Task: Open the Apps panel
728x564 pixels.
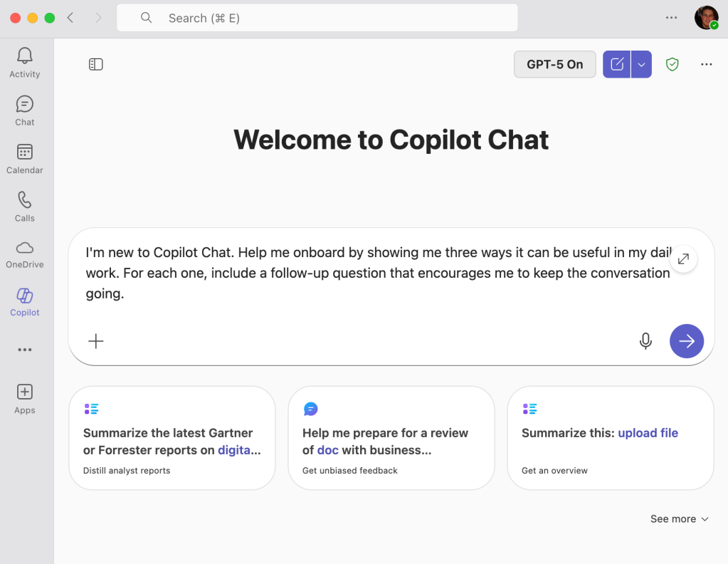Action: [x=24, y=397]
